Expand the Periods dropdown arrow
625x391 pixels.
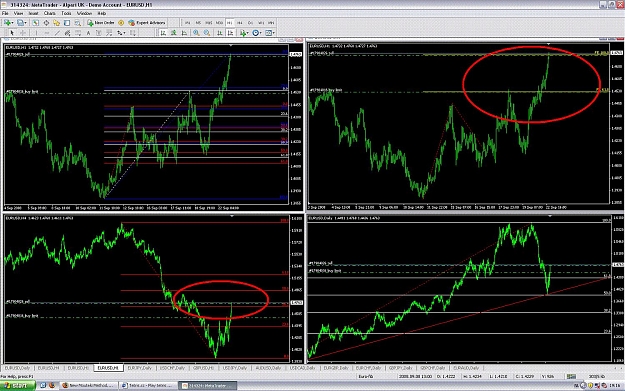[261, 33]
